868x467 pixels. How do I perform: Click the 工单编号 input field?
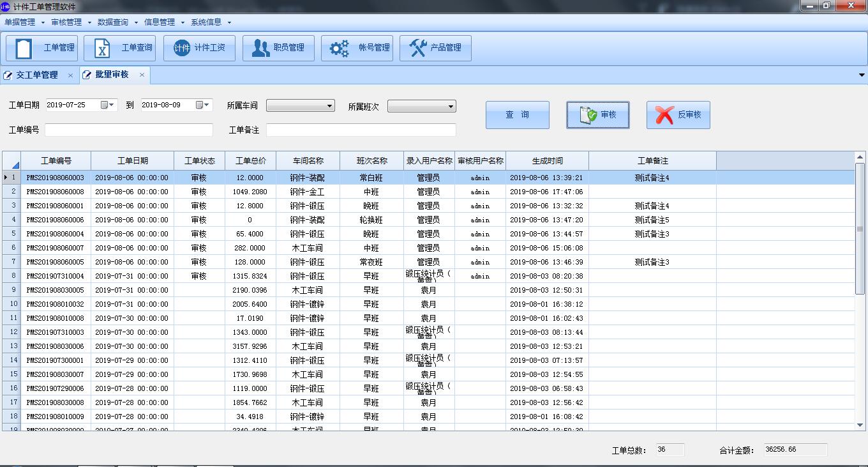coord(128,130)
